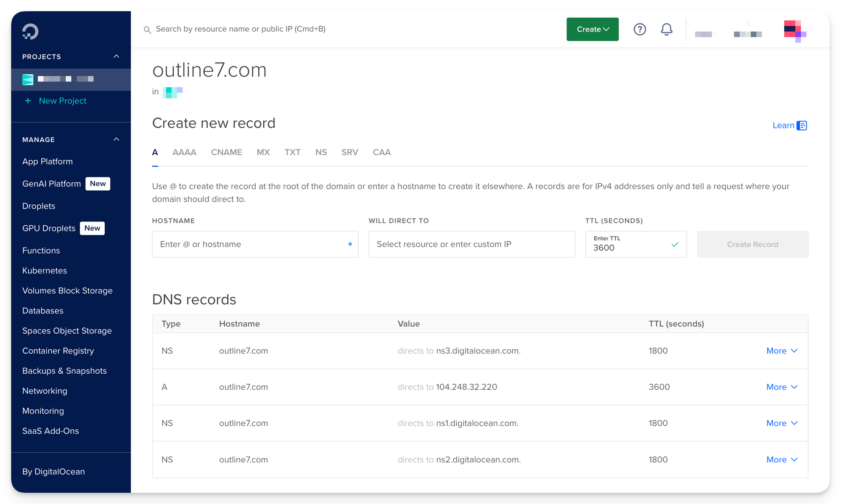Screen dimensions: 841x504
Task: Click ns2.digitalocean.com value text
Action: (x=479, y=460)
